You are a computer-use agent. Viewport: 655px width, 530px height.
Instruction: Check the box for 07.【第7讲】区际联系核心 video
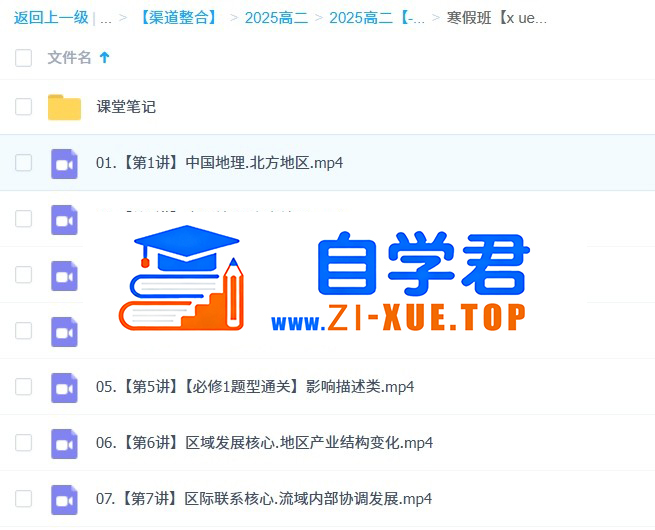pyautogui.click(x=23, y=499)
